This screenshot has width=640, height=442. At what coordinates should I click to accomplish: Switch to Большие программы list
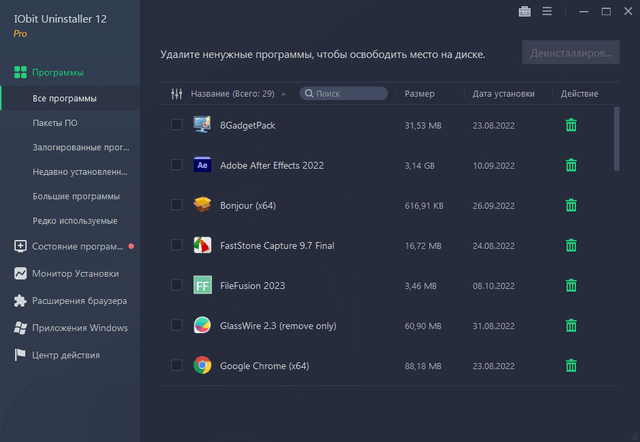(x=76, y=196)
